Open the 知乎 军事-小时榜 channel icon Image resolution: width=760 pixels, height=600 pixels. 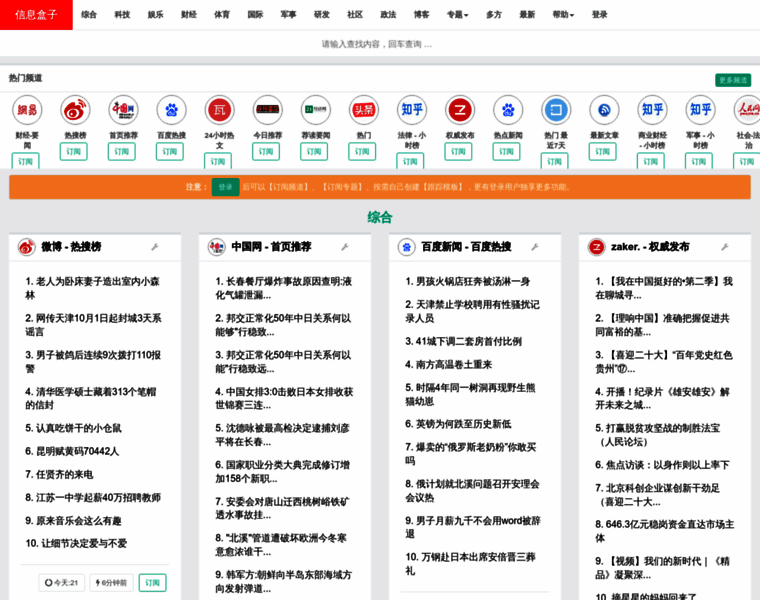tap(700, 110)
